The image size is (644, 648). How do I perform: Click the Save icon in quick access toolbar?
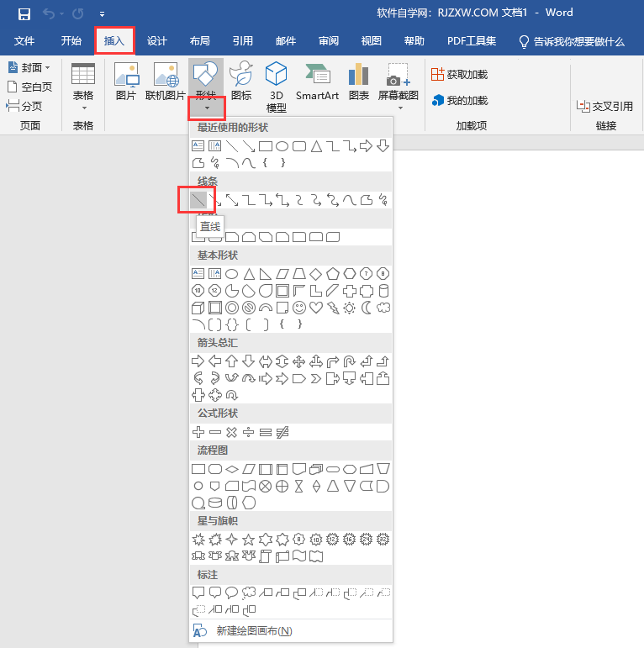pyautogui.click(x=24, y=14)
